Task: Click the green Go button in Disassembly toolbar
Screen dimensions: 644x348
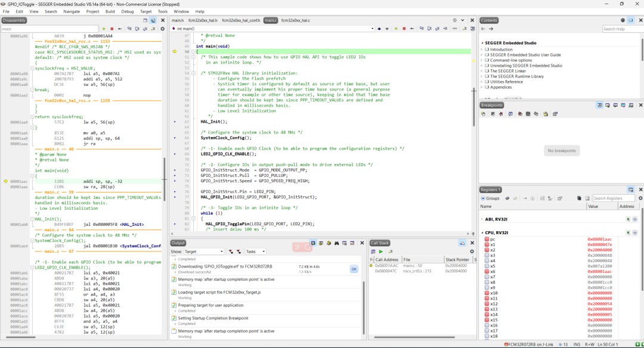Action: (104, 29)
